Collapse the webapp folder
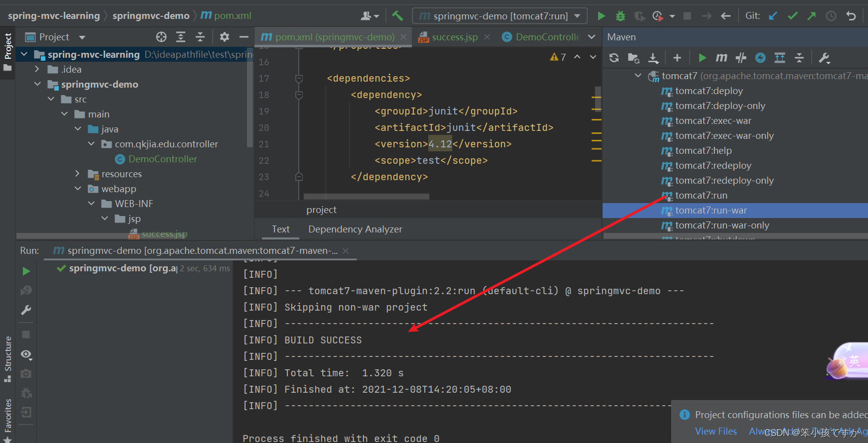Image resolution: width=868 pixels, height=443 pixels. tap(78, 189)
